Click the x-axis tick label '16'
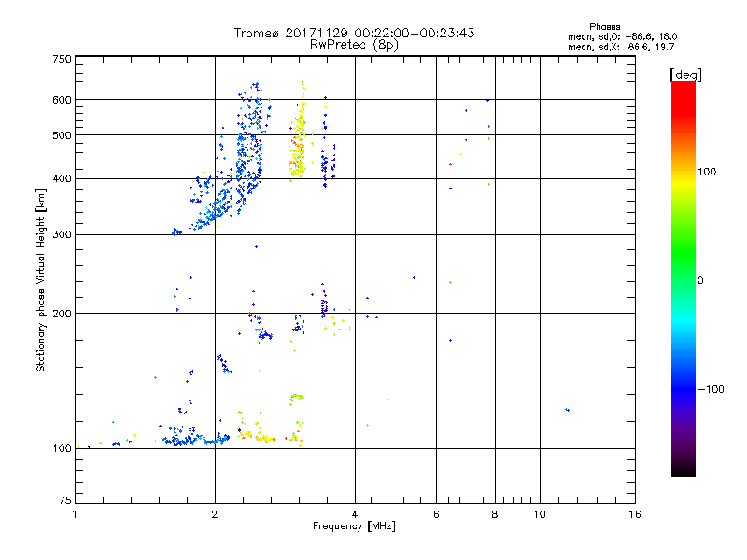Screen dimensions: 747x560 tap(635, 514)
